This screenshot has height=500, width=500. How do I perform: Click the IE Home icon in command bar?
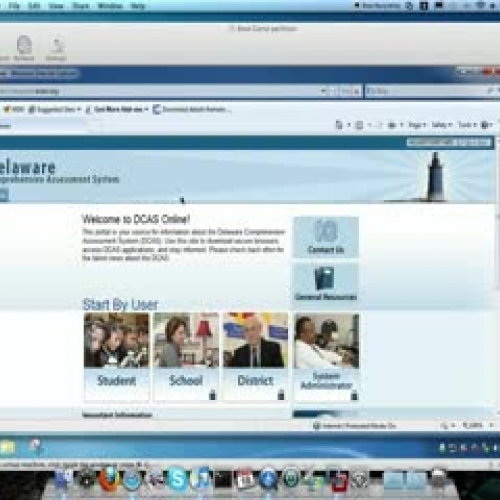[x=339, y=125]
